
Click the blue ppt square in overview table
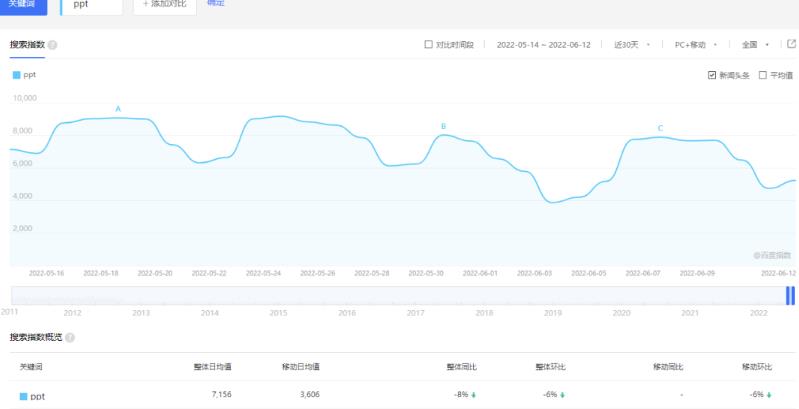coord(24,396)
